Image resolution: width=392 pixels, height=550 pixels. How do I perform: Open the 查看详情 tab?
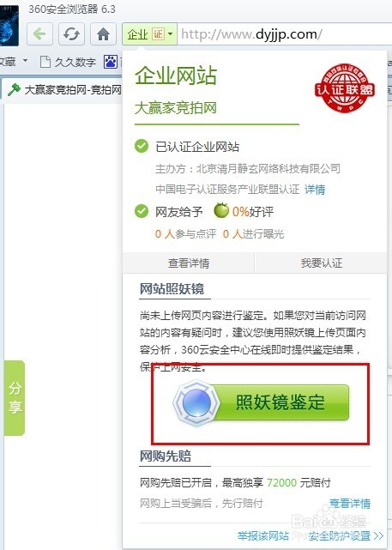pos(189,263)
